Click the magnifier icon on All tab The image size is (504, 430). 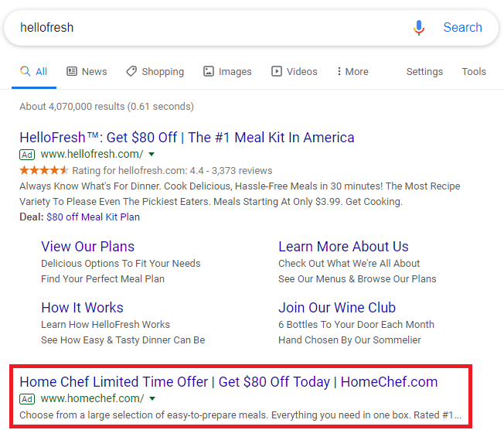point(26,71)
